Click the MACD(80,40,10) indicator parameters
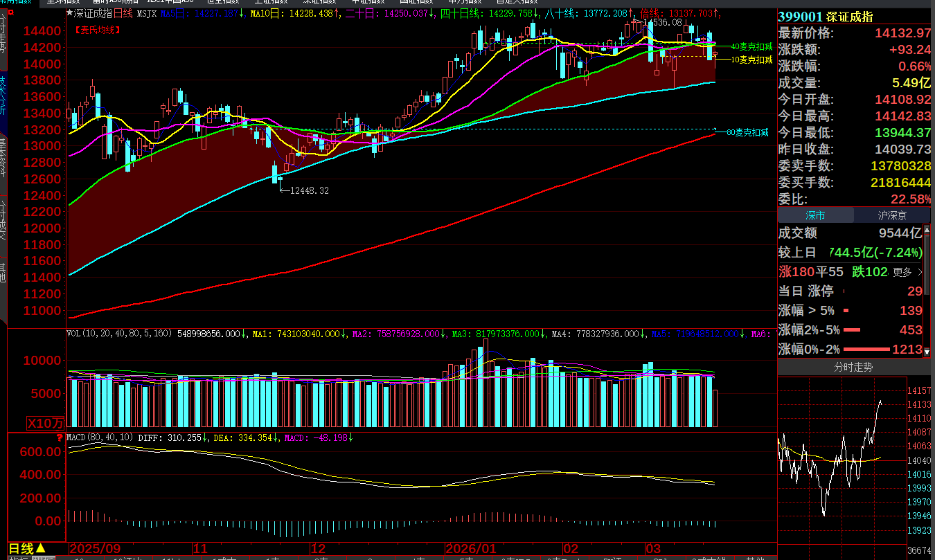This screenshot has height=560, width=935. pyautogui.click(x=100, y=437)
